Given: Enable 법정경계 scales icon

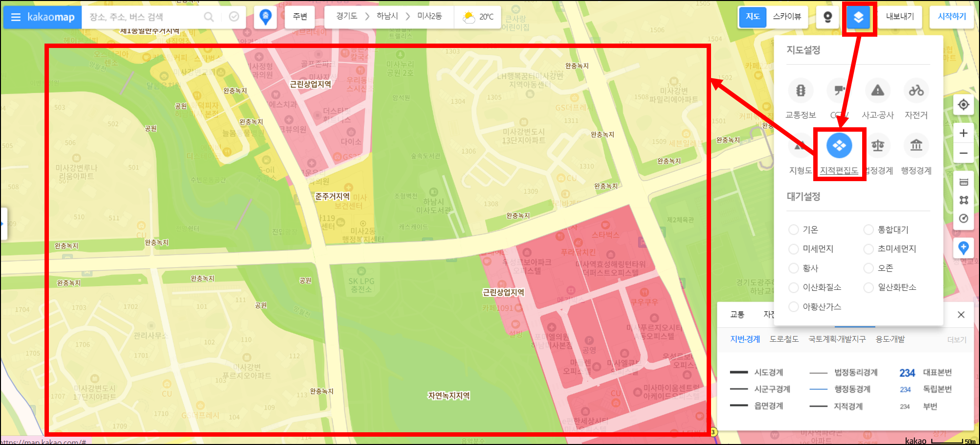Looking at the screenshot, I should coord(878,146).
